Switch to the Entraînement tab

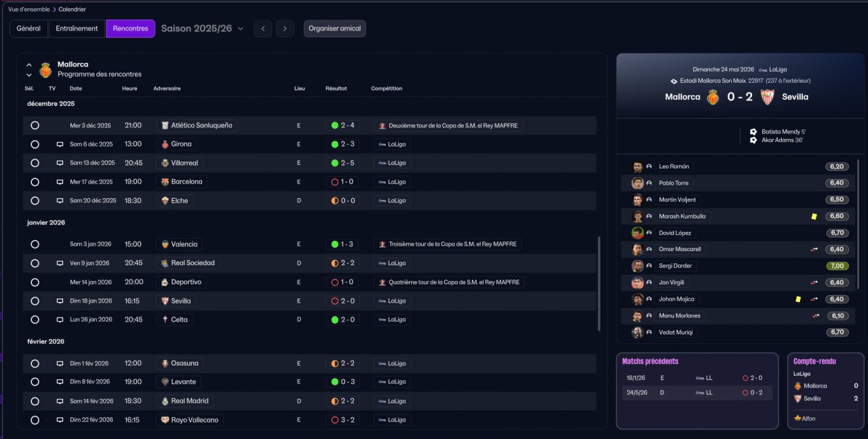pyautogui.click(x=77, y=28)
